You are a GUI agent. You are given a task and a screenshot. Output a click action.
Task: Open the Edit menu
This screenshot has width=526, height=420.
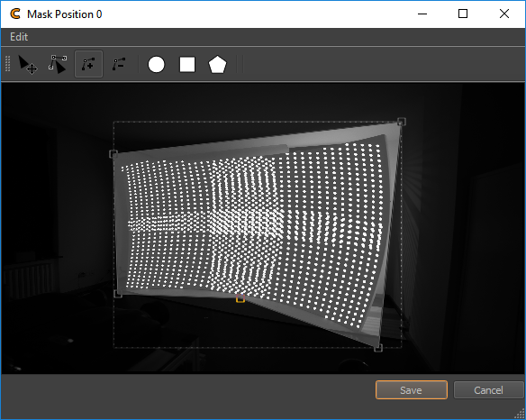[x=19, y=37]
